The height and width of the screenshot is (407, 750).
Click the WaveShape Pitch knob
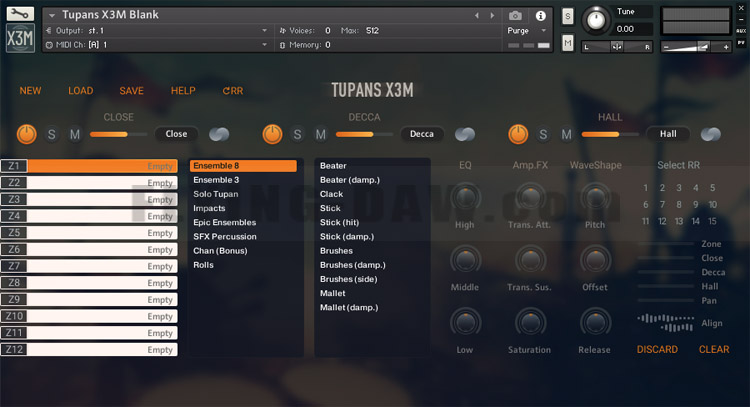click(x=596, y=198)
